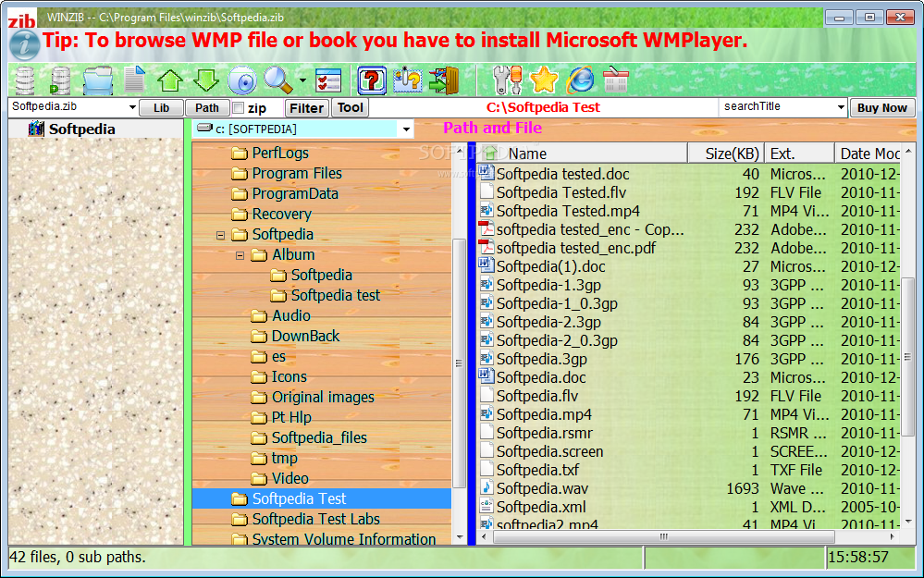Click the blue info tip icon
Screen dimensions: 924x578
[25, 44]
